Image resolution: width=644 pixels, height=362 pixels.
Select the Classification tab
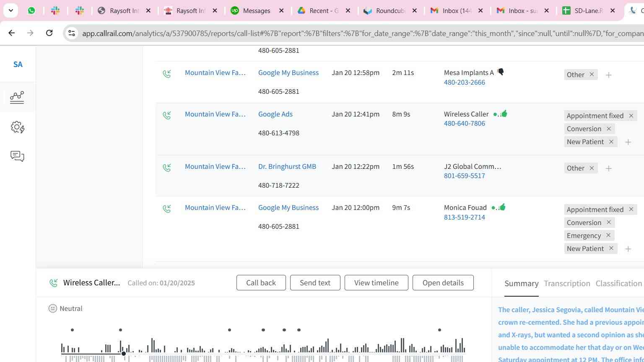(x=619, y=284)
